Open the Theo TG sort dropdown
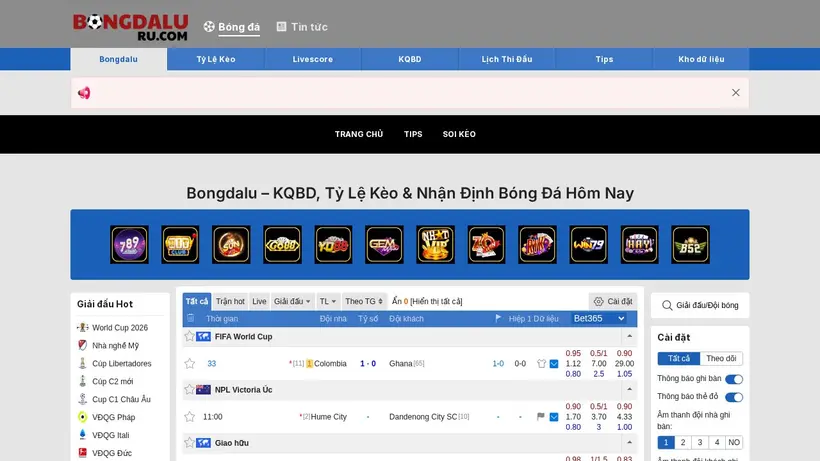Image resolution: width=820 pixels, height=461 pixels. click(x=364, y=302)
